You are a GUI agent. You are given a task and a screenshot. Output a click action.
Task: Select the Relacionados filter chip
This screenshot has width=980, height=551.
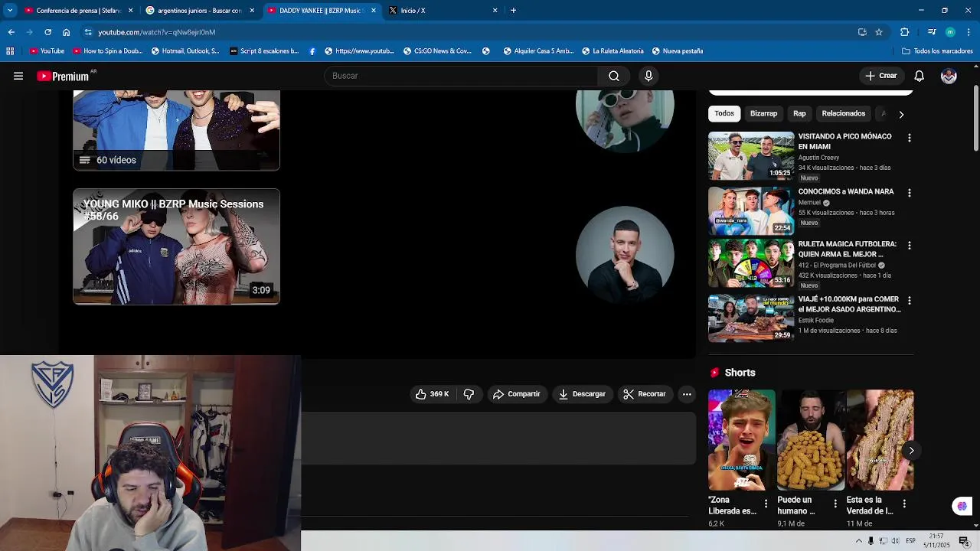(x=843, y=113)
